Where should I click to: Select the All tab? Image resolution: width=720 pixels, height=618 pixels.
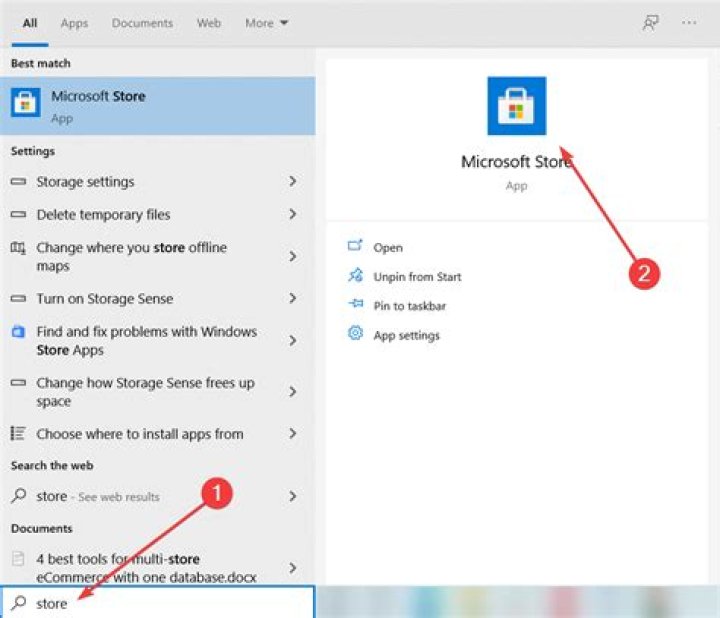(x=30, y=23)
